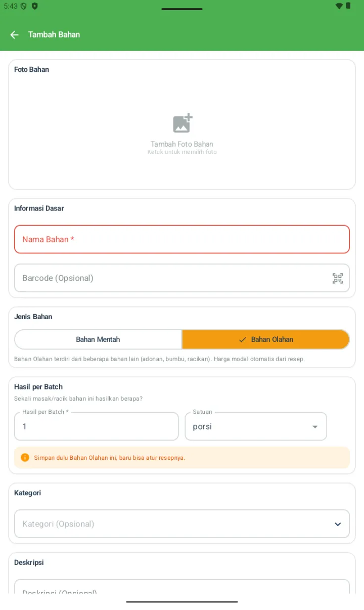This screenshot has width=364, height=610.
Task: Tap Tambah Foto Bahan text
Action: click(x=182, y=144)
